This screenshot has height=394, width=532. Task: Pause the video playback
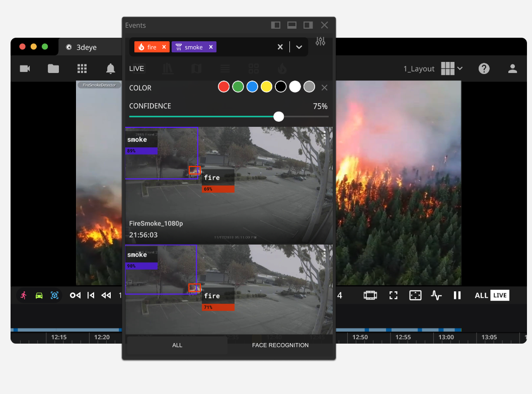click(457, 295)
